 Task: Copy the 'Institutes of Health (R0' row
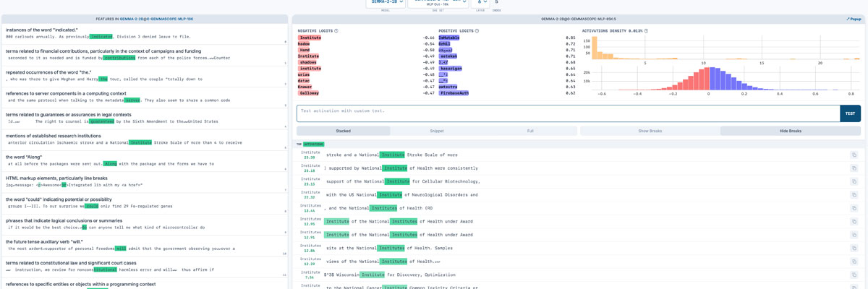click(854, 208)
